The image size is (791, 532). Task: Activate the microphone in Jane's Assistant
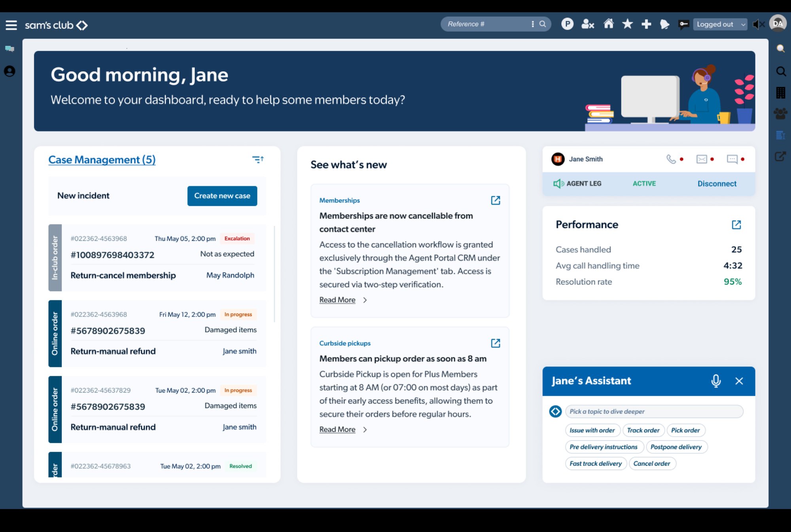tap(716, 381)
